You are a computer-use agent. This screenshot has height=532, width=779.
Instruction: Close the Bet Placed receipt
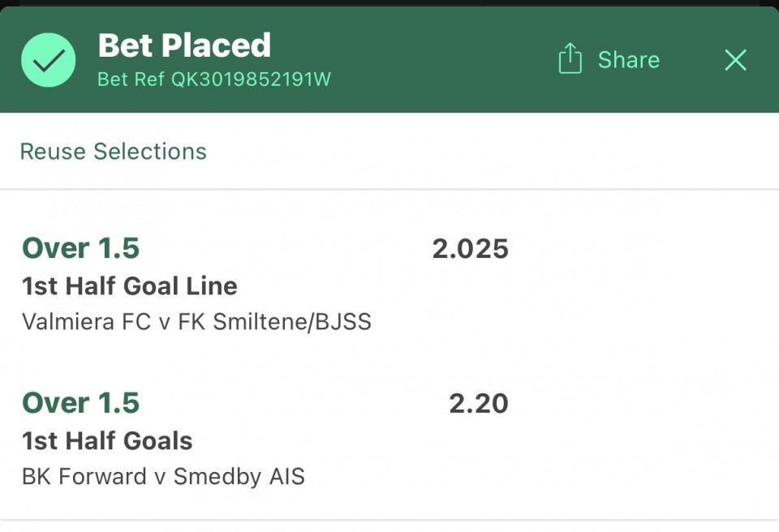pyautogui.click(x=735, y=60)
